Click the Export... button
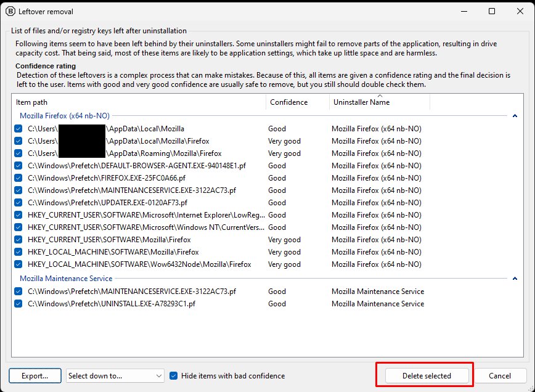The width and height of the screenshot is (535, 392). coord(35,375)
